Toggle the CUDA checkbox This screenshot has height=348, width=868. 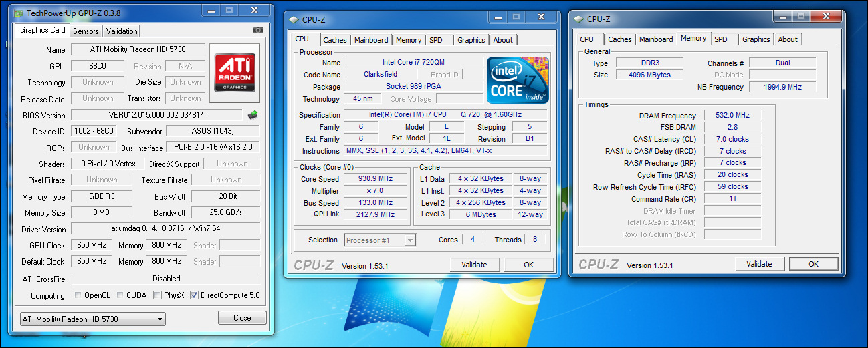(120, 295)
